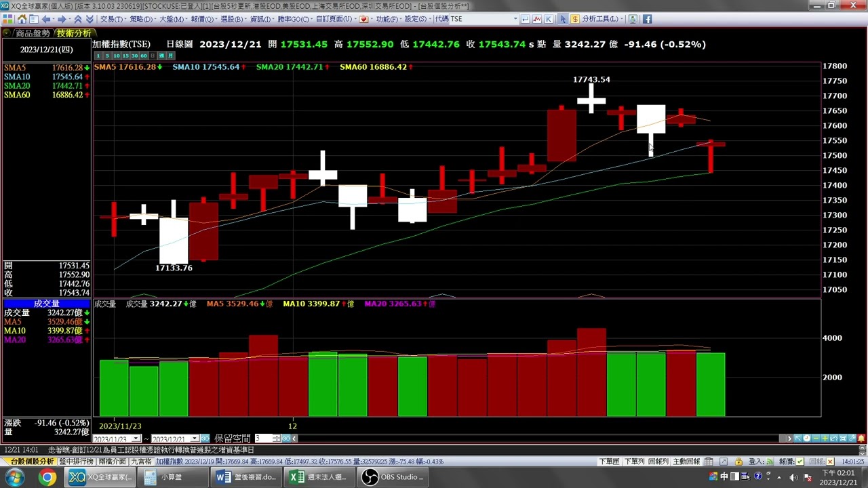
Task: Open the 交易(T) menu
Action: coord(112,19)
